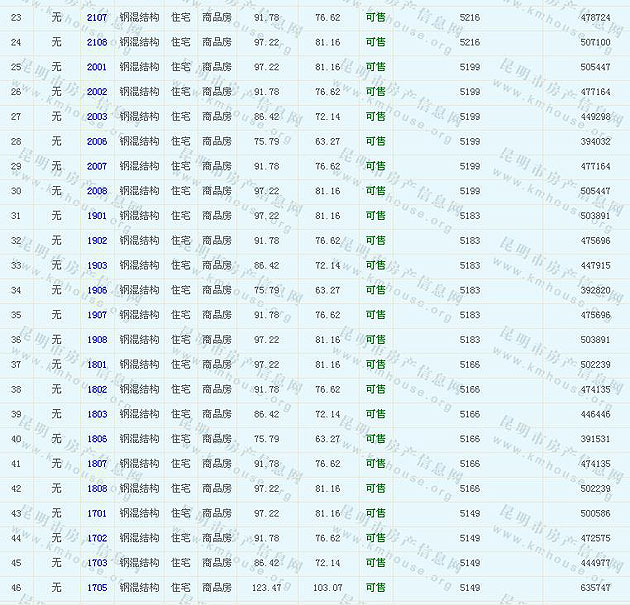Click room number 1808
Screen dimensions: 630x605
[97, 489]
